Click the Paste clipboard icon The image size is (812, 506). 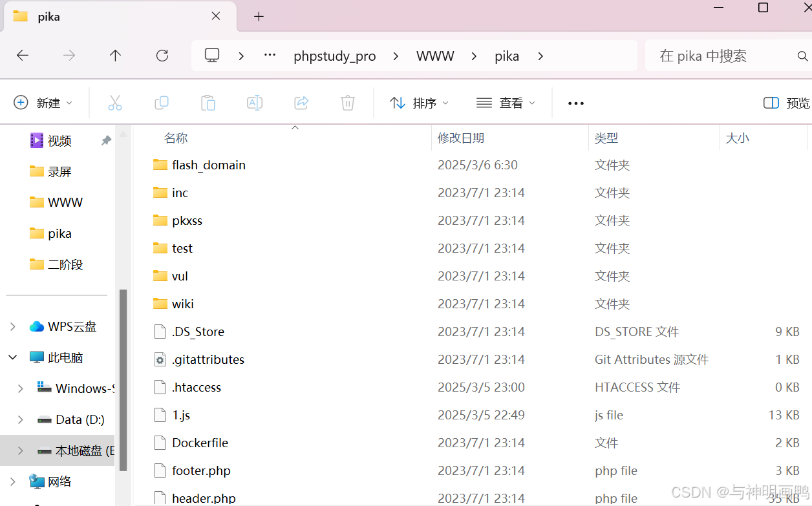pyautogui.click(x=208, y=103)
